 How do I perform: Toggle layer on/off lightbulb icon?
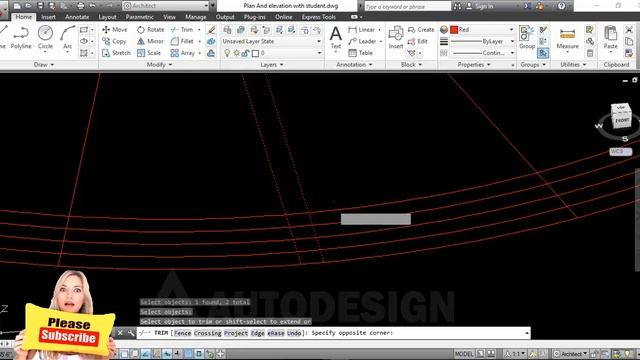[x=227, y=53]
